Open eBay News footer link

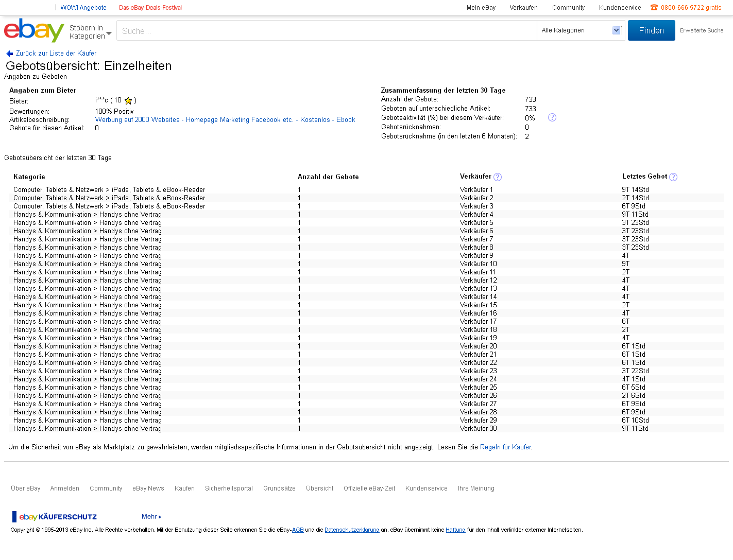coord(148,488)
